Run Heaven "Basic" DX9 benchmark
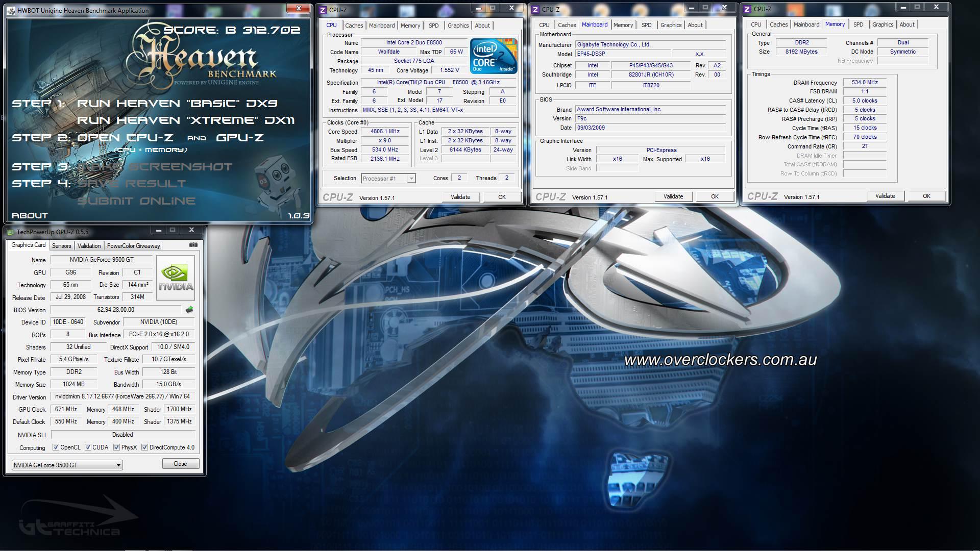Viewport: 980px width, 551px height. 177,104
